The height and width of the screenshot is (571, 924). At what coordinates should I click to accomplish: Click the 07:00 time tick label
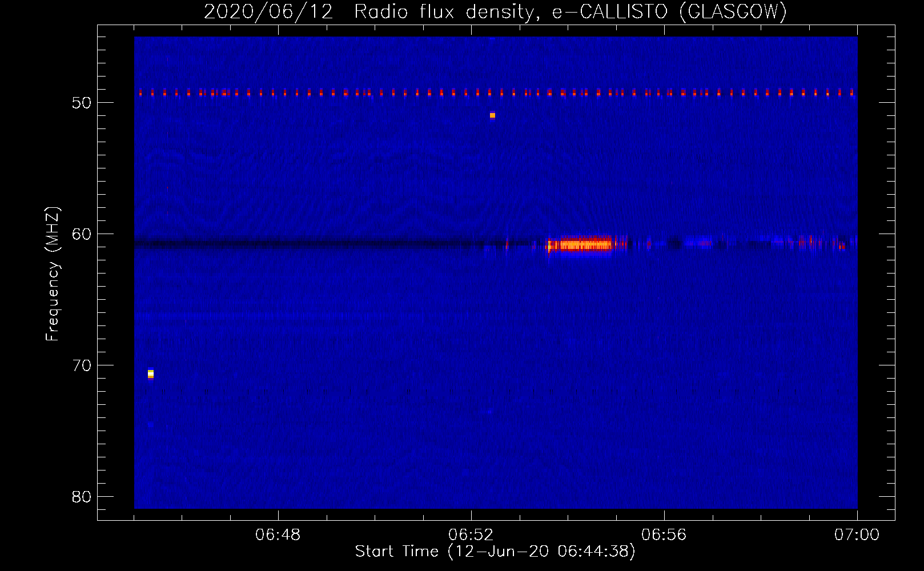[x=857, y=535]
